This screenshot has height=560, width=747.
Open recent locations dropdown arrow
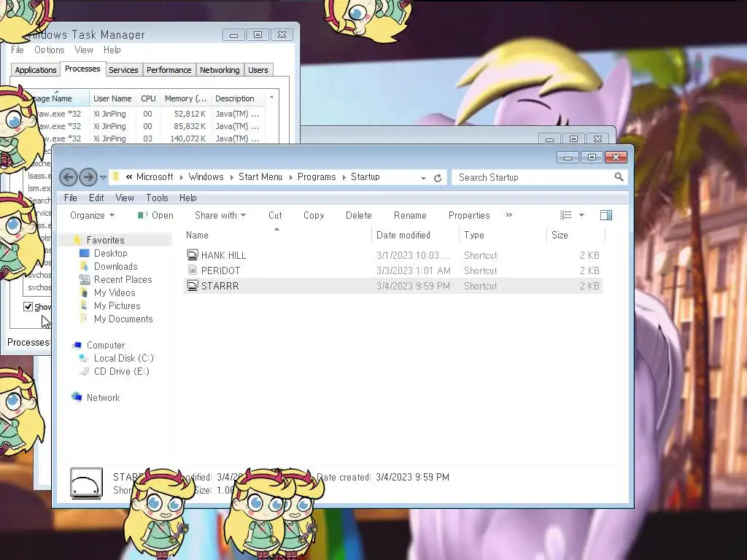(103, 178)
